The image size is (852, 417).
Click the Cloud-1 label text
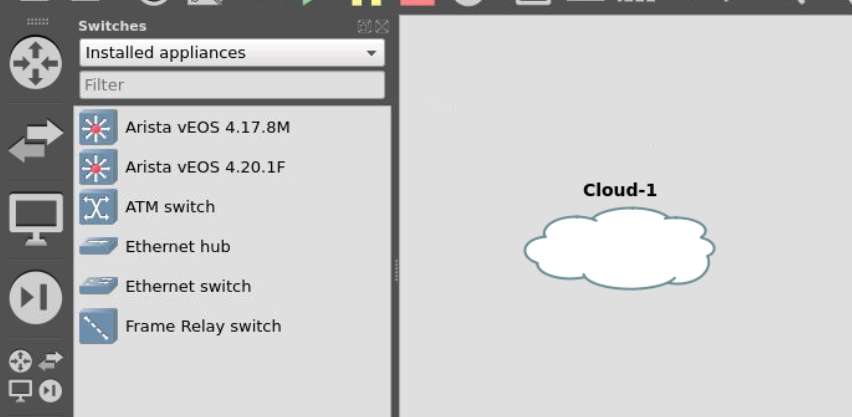click(x=619, y=190)
